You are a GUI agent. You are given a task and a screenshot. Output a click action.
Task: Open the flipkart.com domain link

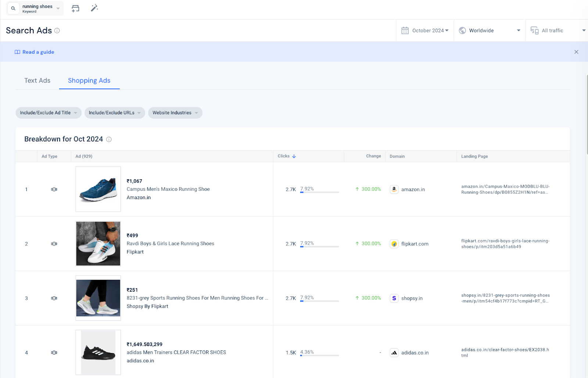(415, 244)
